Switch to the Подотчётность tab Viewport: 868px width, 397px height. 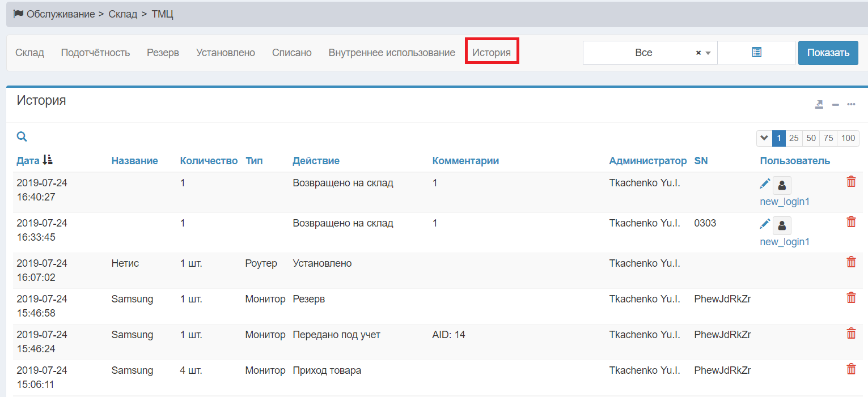pos(95,53)
